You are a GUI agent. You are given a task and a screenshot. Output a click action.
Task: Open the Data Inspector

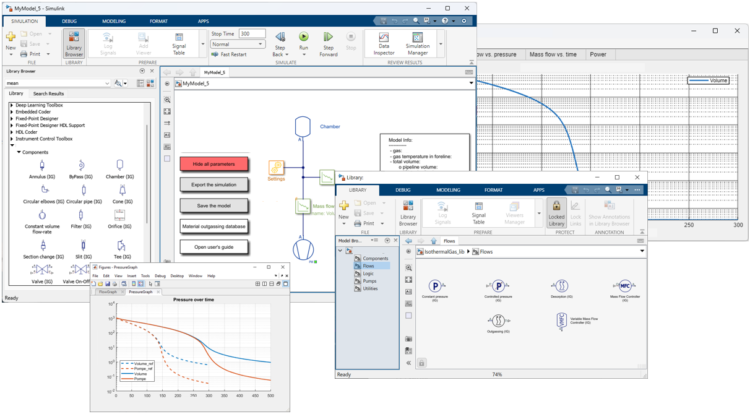[385, 38]
